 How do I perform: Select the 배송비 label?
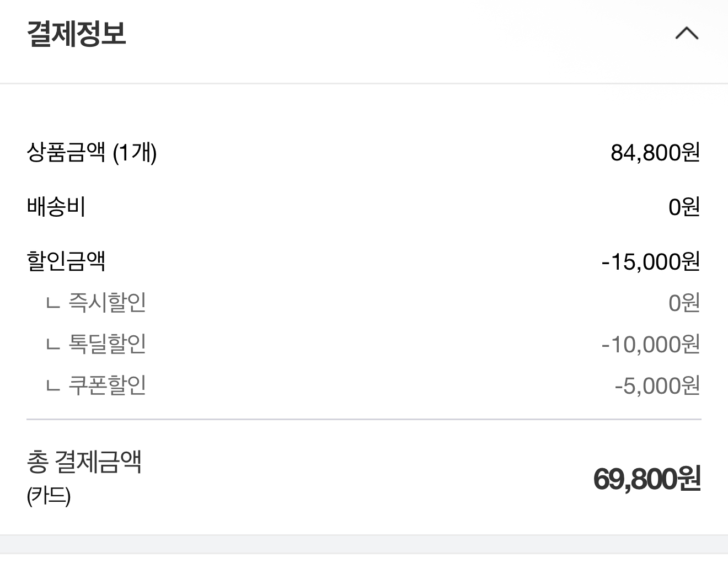[x=56, y=207]
